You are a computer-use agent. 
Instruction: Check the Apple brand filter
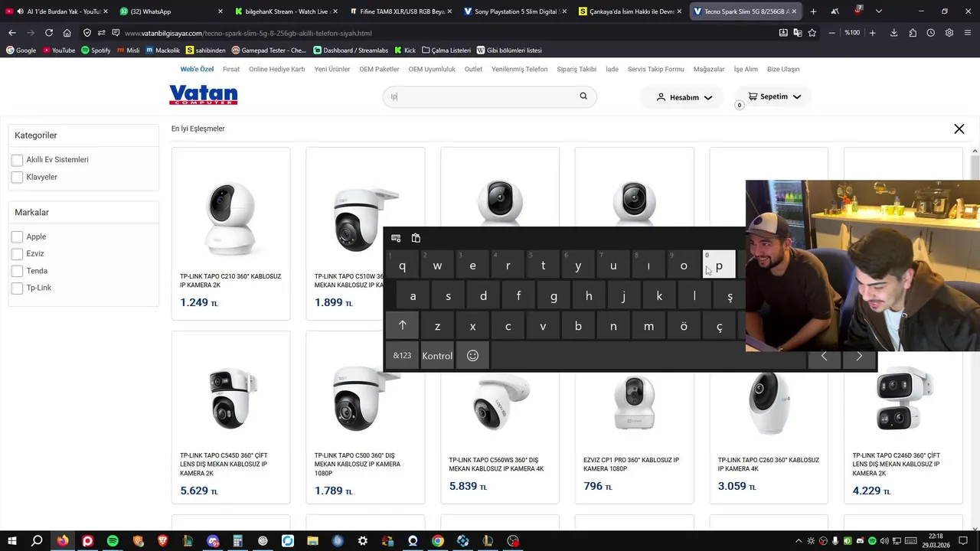(17, 236)
